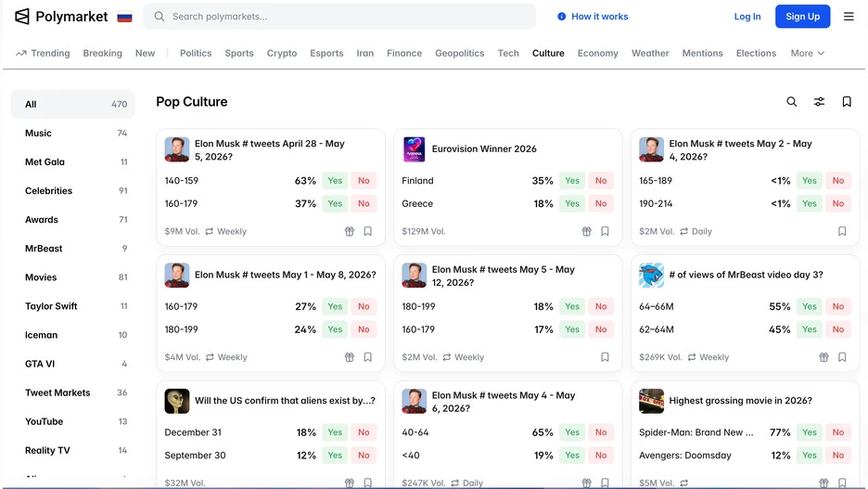Bookmark the April 28 - May 5 tweets market
The width and height of the screenshot is (868, 489).
(x=367, y=231)
